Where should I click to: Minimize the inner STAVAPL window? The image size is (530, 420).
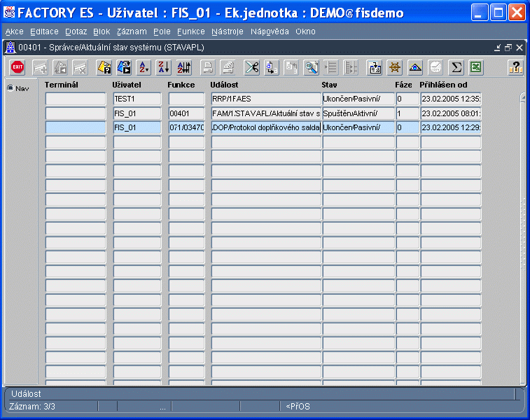497,48
